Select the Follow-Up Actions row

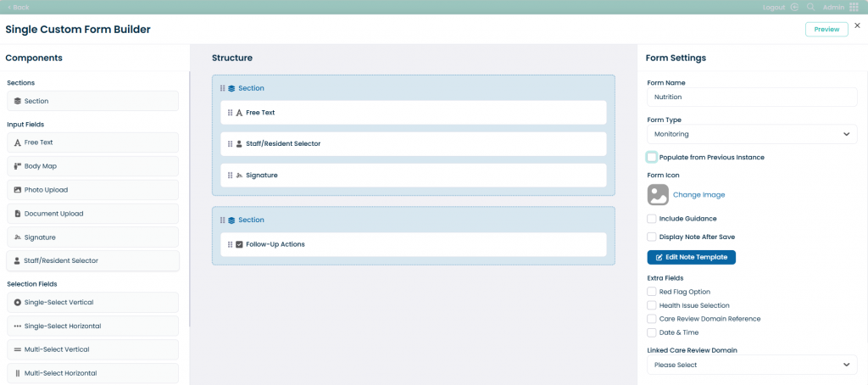tap(414, 244)
